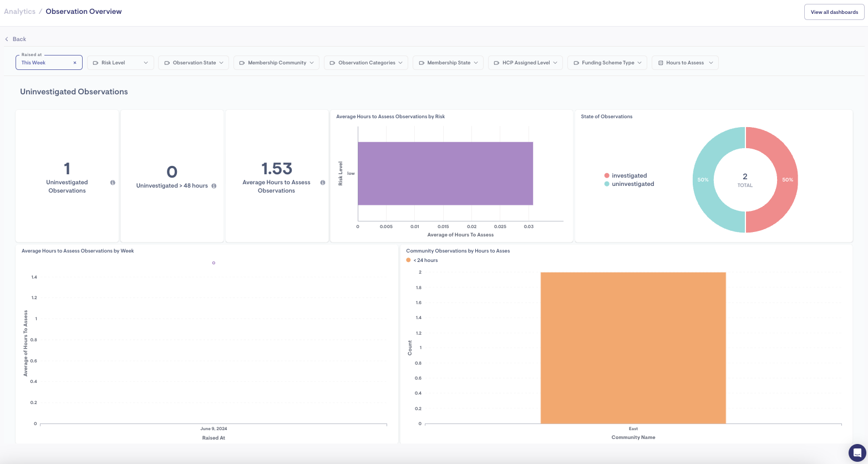Click the info icon beside Uninvestigated Observations
Screen dimensions: 868x464
click(113, 183)
